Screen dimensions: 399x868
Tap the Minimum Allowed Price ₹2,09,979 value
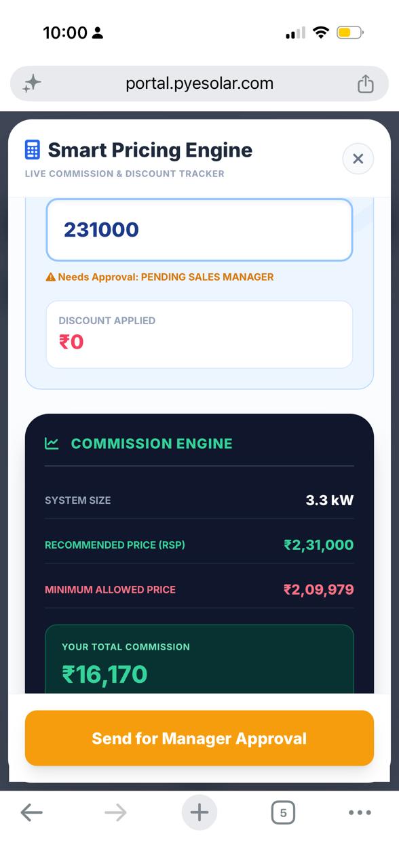319,589
